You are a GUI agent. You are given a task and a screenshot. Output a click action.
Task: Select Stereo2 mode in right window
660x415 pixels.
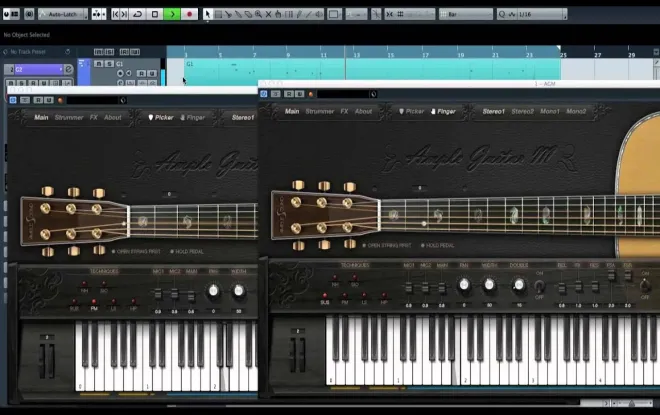point(522,112)
